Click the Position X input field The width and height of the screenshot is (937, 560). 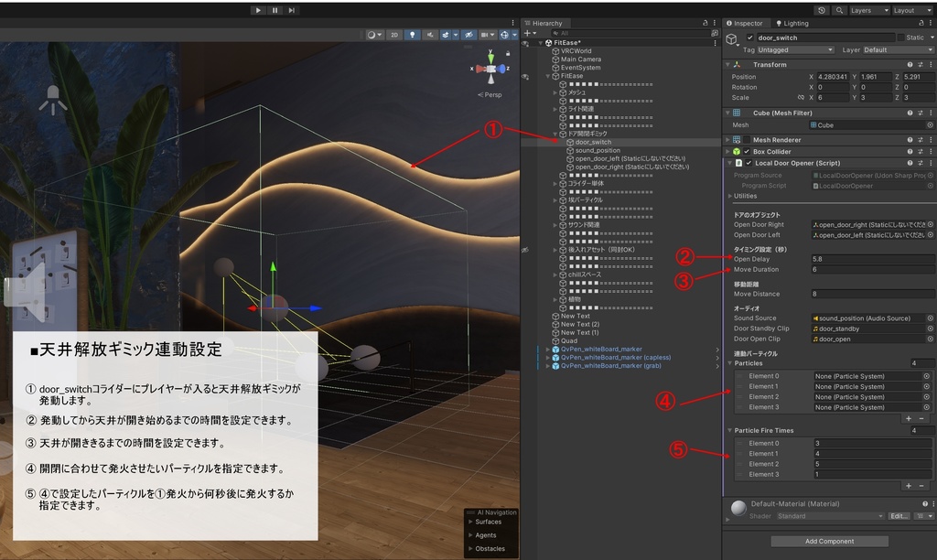(833, 77)
